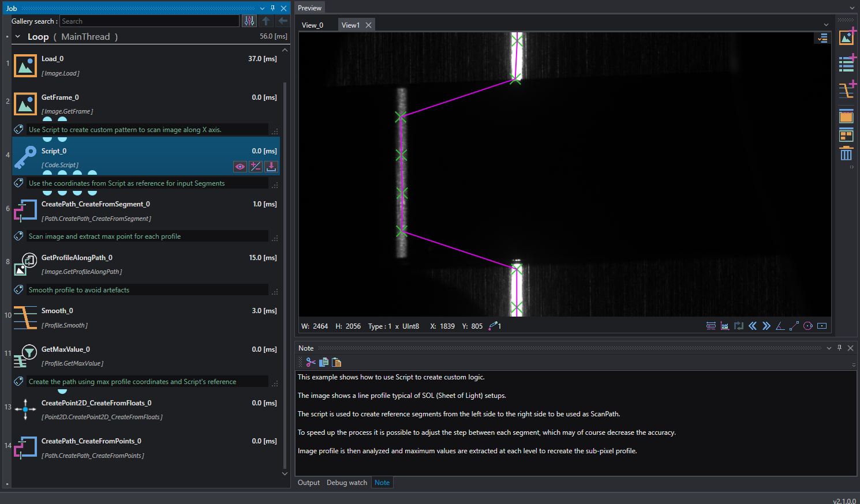Image resolution: width=860 pixels, height=504 pixels.
Task: Select the angle measurement tool
Action: (780, 326)
